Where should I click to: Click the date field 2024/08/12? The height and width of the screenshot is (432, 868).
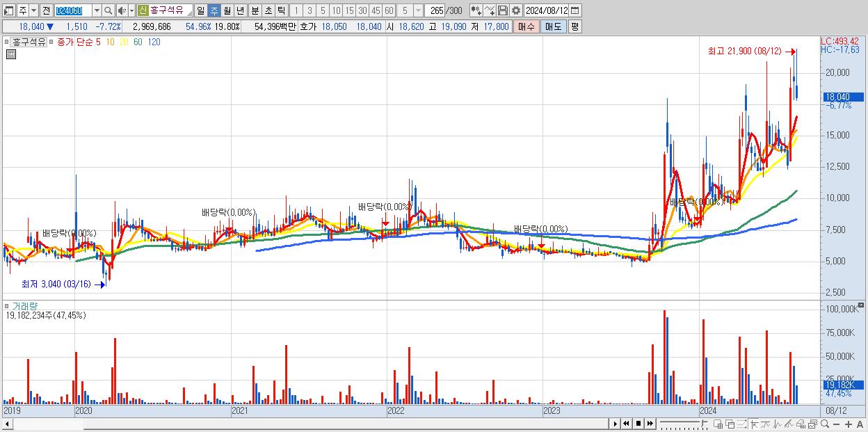pyautogui.click(x=546, y=10)
